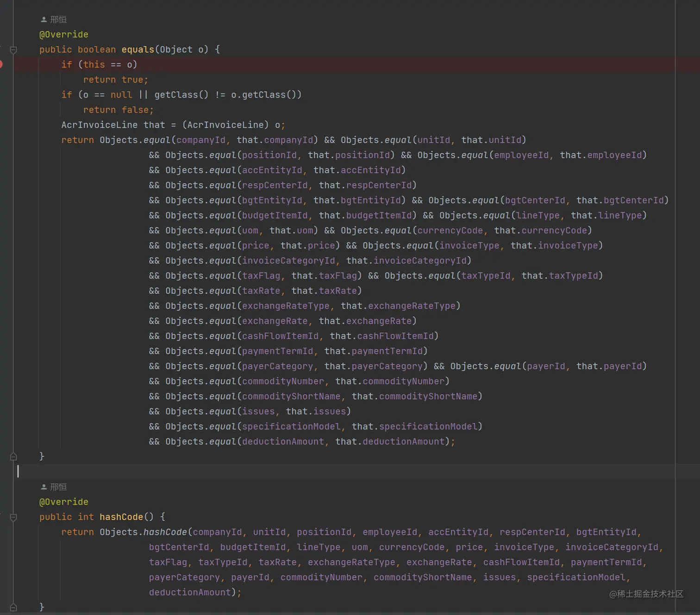Click the 'o.getClass()' call
Viewport: 700px width, 615px height.
click(x=263, y=95)
